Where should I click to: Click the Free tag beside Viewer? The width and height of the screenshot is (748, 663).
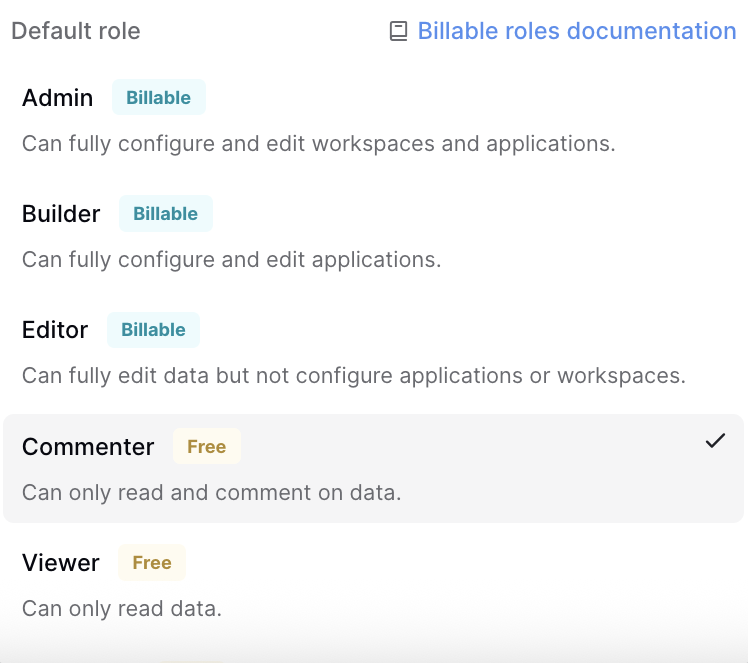click(152, 563)
